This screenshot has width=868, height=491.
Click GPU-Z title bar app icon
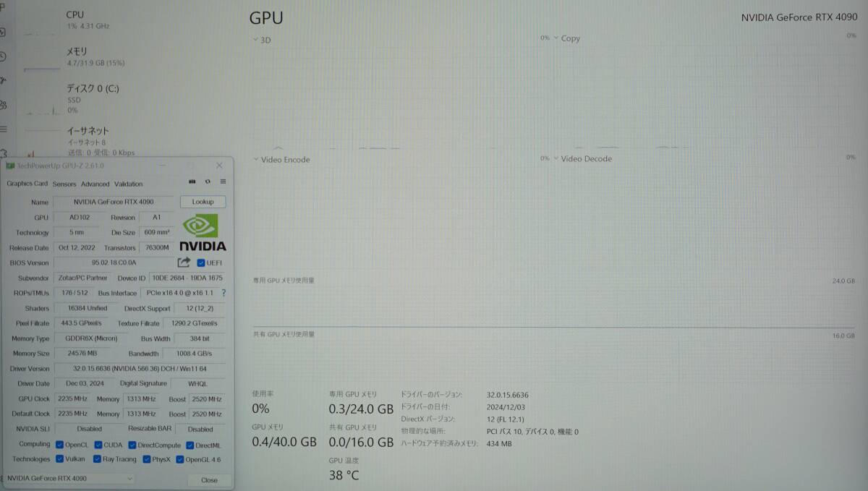(x=11, y=166)
